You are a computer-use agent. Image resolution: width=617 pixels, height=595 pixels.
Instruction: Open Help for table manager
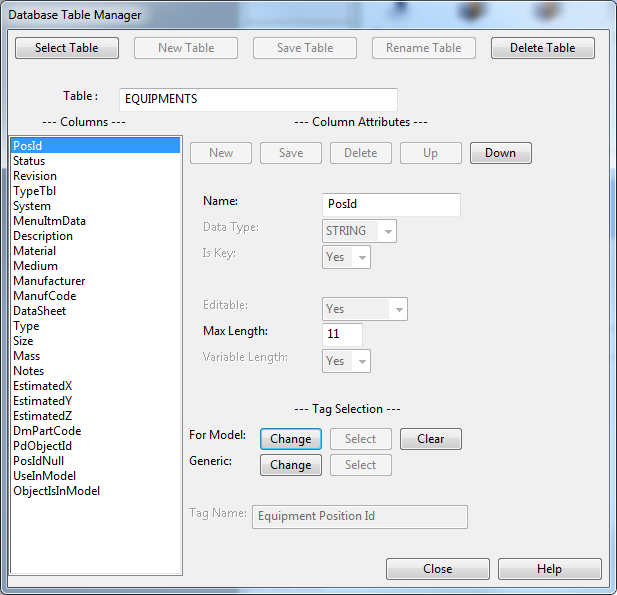click(x=549, y=569)
